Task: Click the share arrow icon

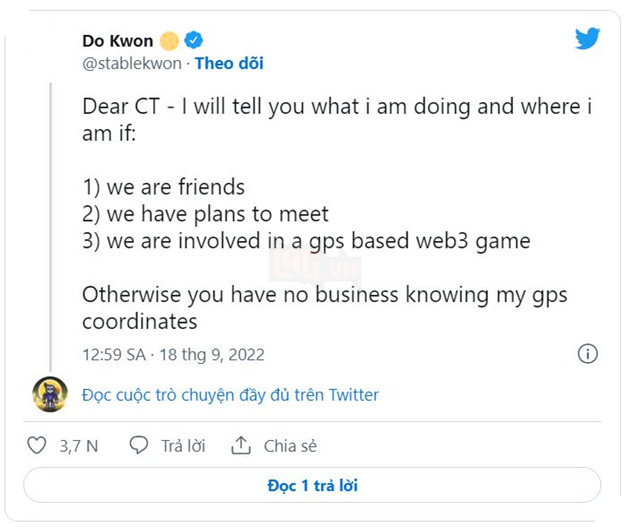Action: click(241, 446)
